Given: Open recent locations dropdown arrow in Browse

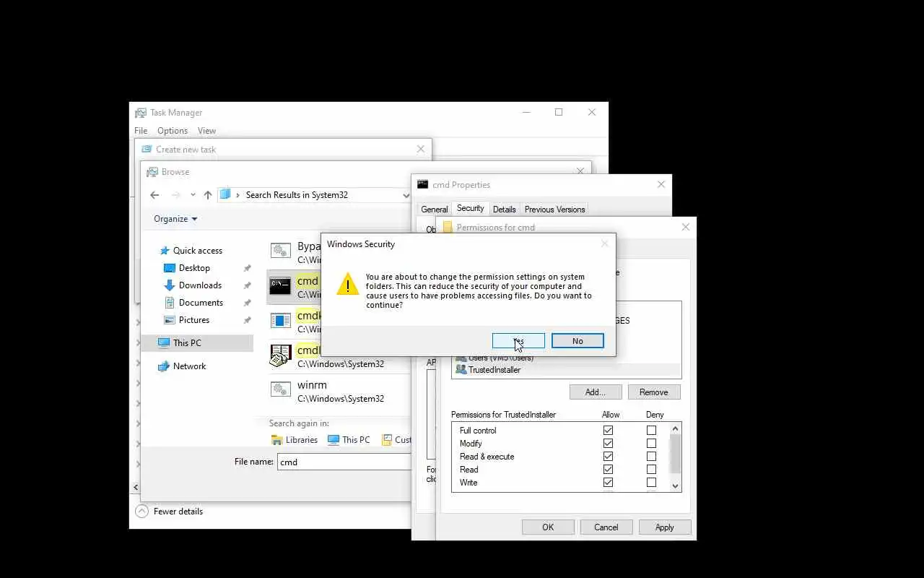Looking at the screenshot, I should pos(193,195).
